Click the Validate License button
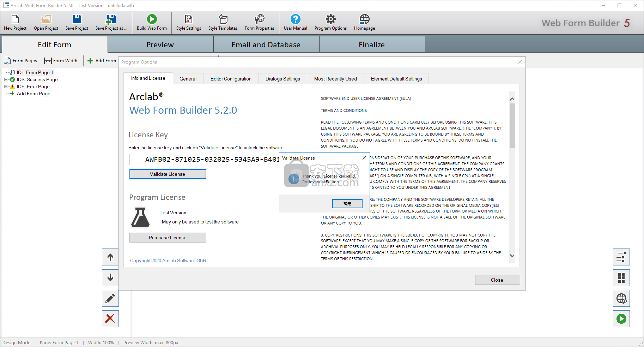Viewport: 644px width, 347px height. point(168,174)
